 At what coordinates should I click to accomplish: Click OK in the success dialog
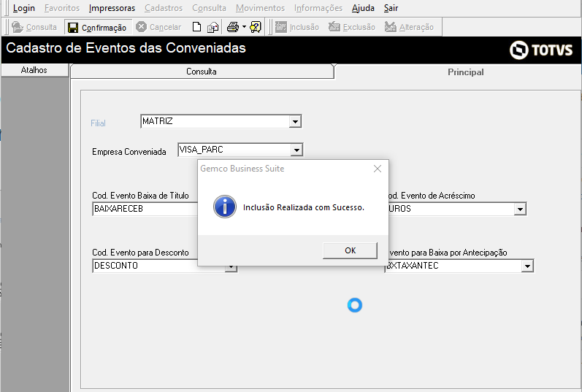350,250
